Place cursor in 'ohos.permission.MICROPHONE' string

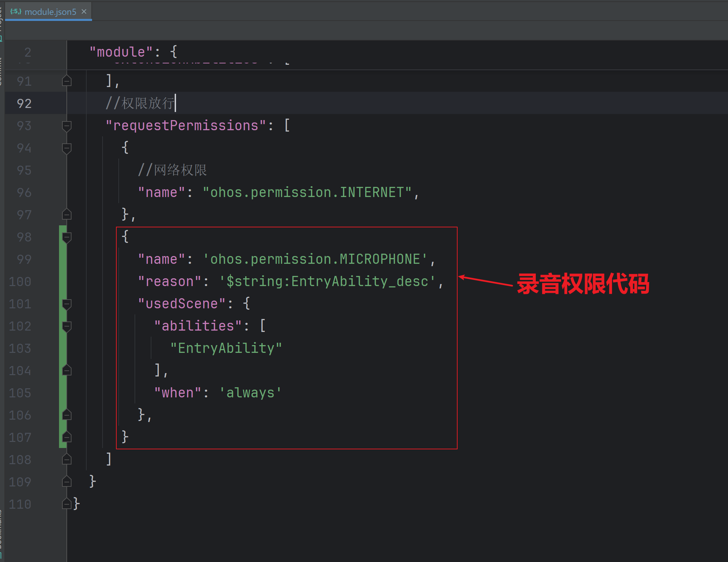pyautogui.click(x=315, y=259)
